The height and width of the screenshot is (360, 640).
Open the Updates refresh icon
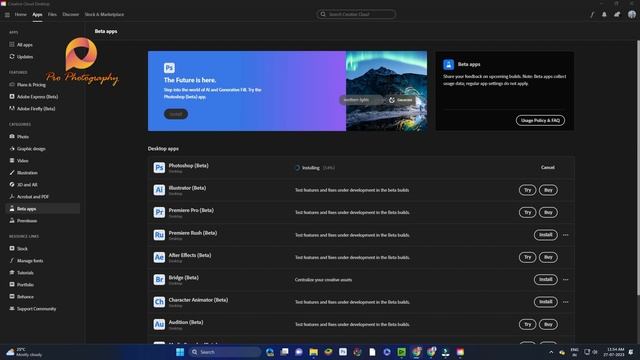click(x=12, y=56)
